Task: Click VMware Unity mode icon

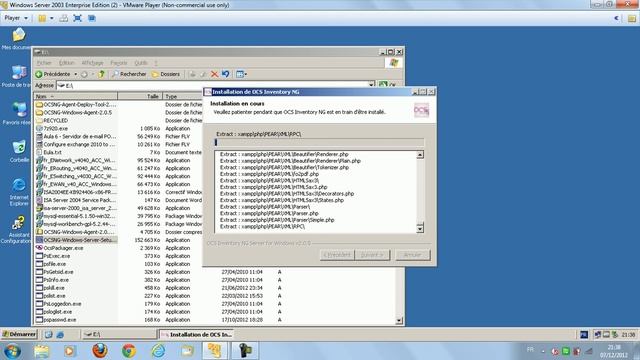Action: tap(92, 18)
